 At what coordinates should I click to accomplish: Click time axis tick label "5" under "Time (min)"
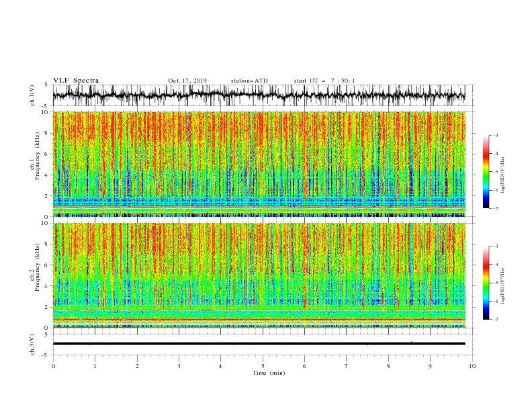click(263, 366)
